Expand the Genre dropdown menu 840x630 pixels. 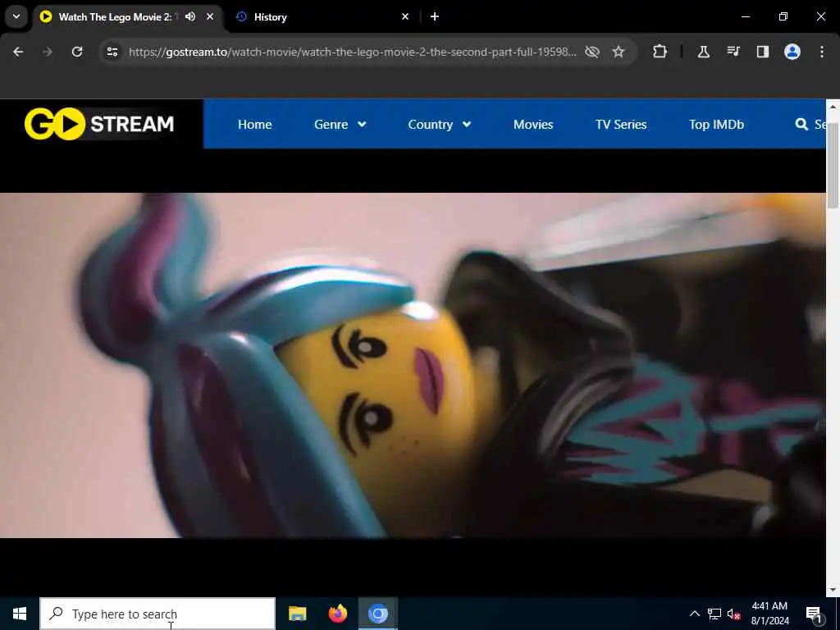pyautogui.click(x=340, y=125)
